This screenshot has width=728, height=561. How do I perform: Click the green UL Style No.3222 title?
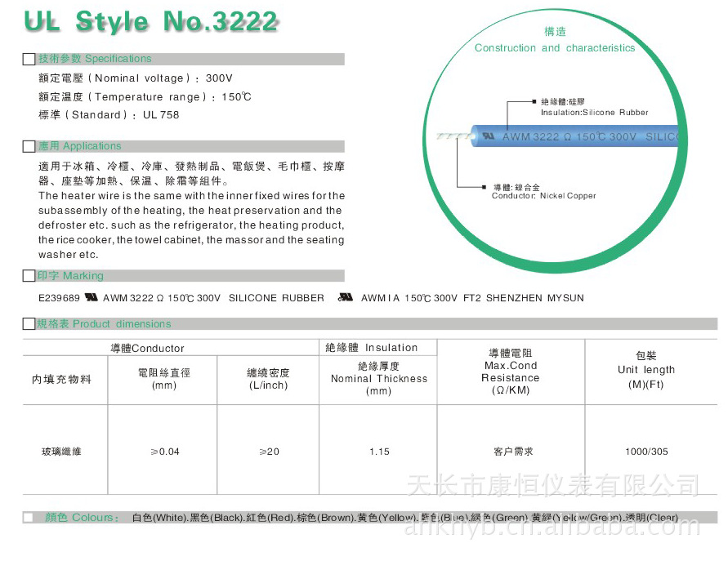151,22
